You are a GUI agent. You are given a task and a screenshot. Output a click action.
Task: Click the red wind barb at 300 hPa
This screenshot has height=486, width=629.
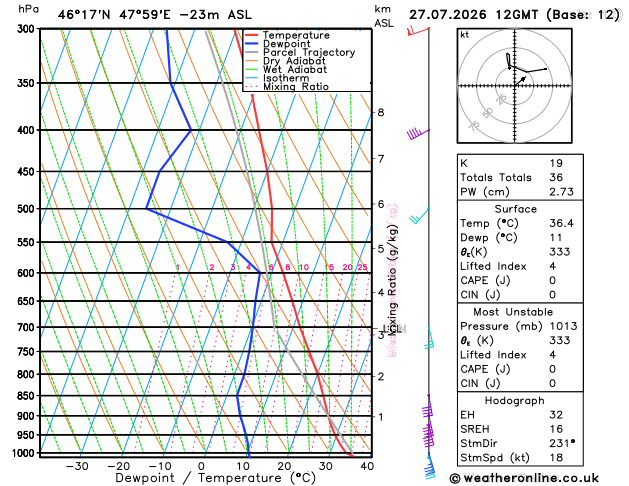(x=418, y=31)
